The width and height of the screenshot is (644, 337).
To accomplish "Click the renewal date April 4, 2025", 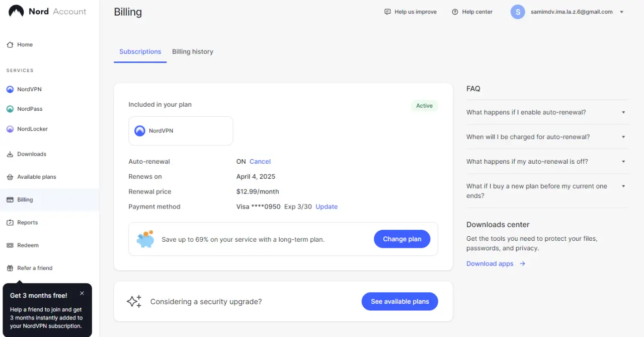I will coord(256,177).
